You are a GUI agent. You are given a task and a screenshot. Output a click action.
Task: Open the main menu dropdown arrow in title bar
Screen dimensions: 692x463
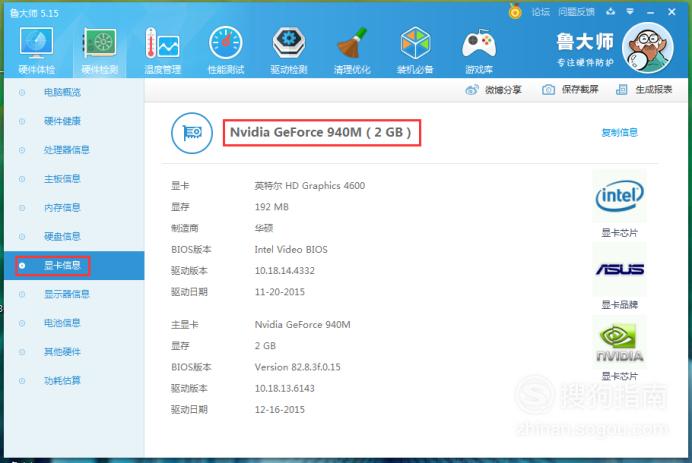[x=630, y=12]
